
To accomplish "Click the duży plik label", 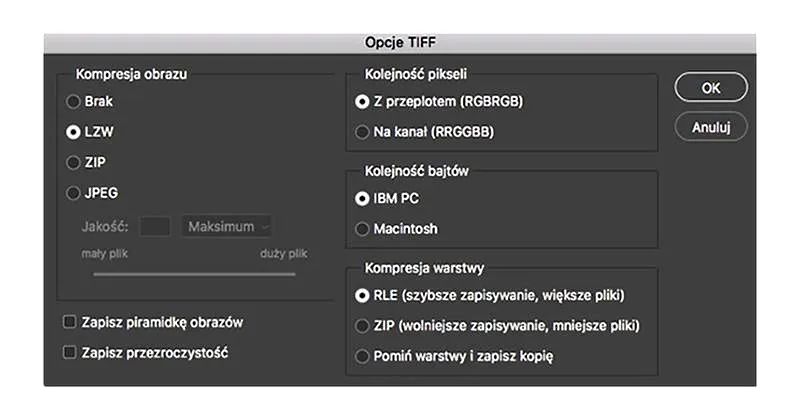I will 284,254.
